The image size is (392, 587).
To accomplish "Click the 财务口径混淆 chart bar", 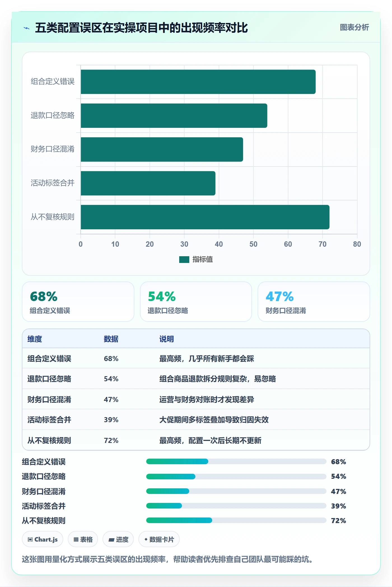I will [162, 149].
